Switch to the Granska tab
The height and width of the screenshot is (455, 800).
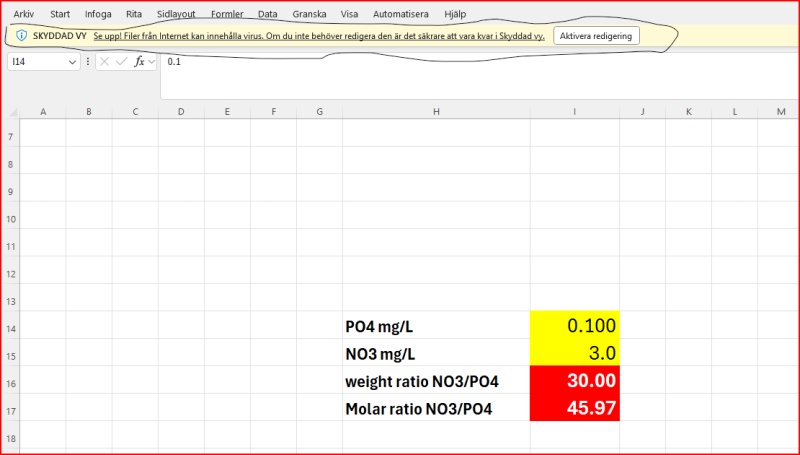[309, 14]
